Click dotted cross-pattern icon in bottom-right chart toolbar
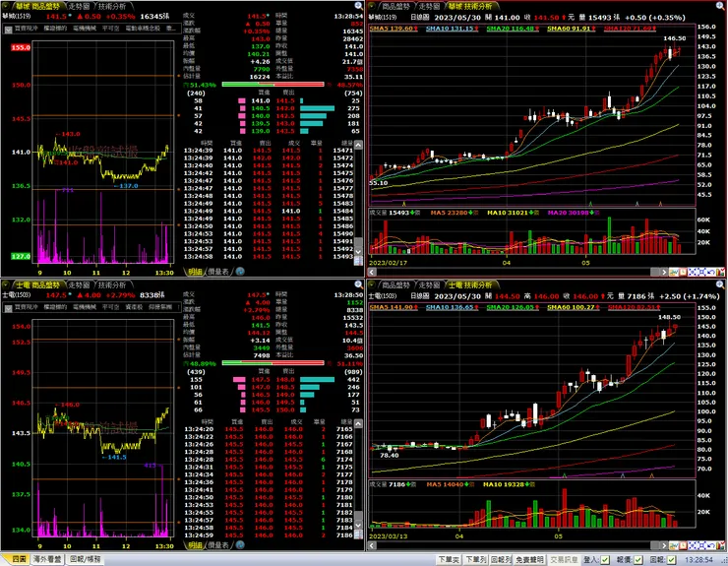Viewport: 728px width, 566px height. coord(693,545)
